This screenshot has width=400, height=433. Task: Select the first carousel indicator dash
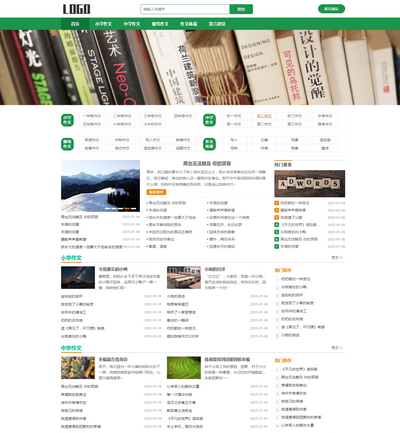[107, 209]
